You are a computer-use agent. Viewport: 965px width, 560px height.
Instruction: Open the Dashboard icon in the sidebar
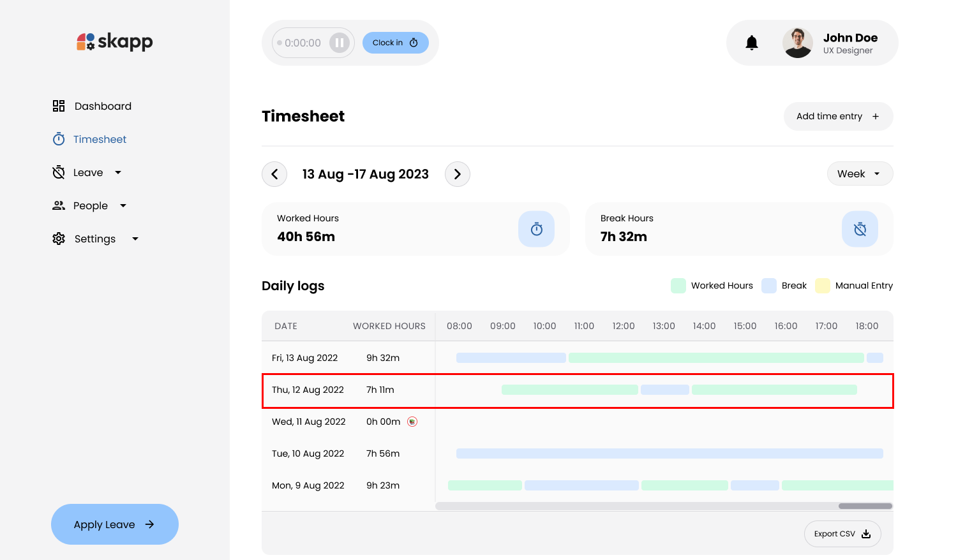coord(58,106)
